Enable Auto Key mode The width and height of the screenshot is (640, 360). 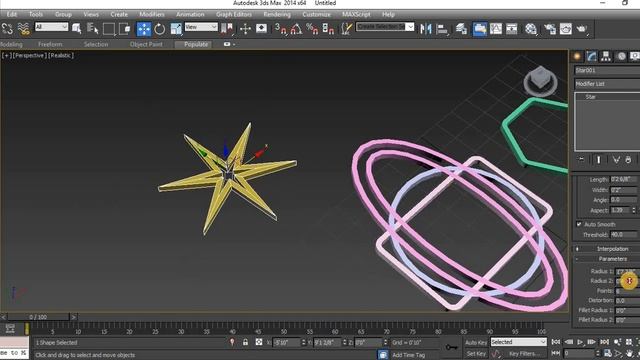click(476, 342)
